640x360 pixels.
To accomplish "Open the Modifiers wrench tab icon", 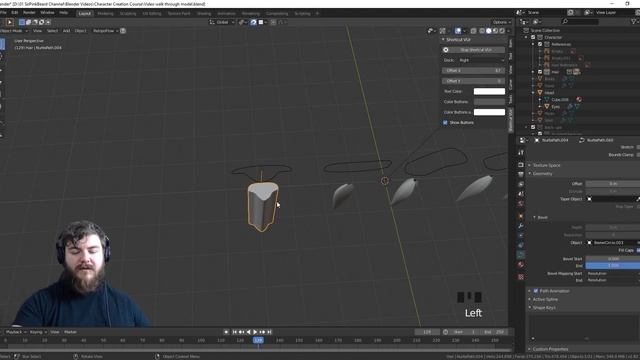I will [520, 226].
